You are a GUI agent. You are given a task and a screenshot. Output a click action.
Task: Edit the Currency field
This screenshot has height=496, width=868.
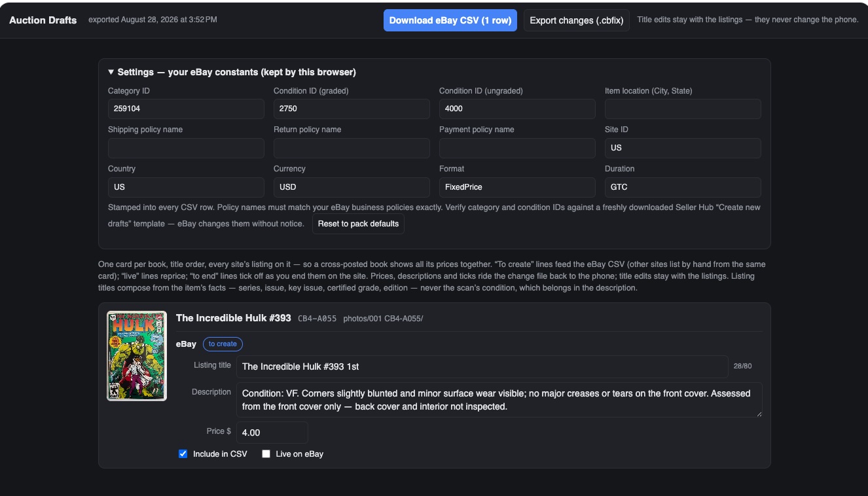pos(352,187)
